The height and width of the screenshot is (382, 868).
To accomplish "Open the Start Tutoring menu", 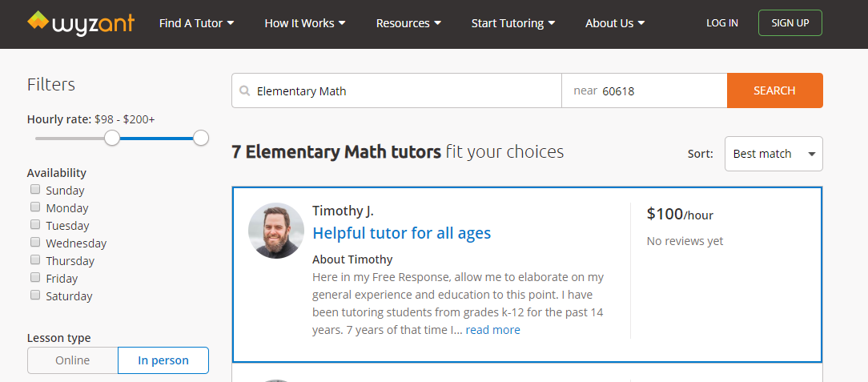I will [x=513, y=23].
